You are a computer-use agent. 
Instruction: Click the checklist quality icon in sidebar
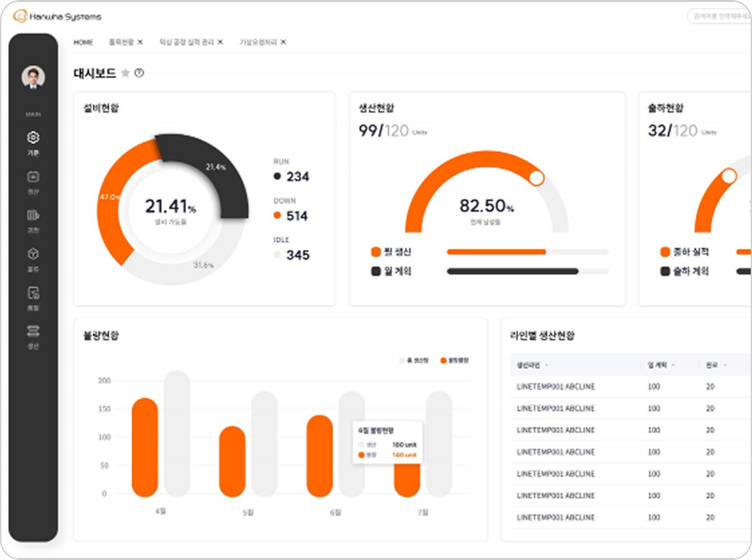click(x=33, y=293)
